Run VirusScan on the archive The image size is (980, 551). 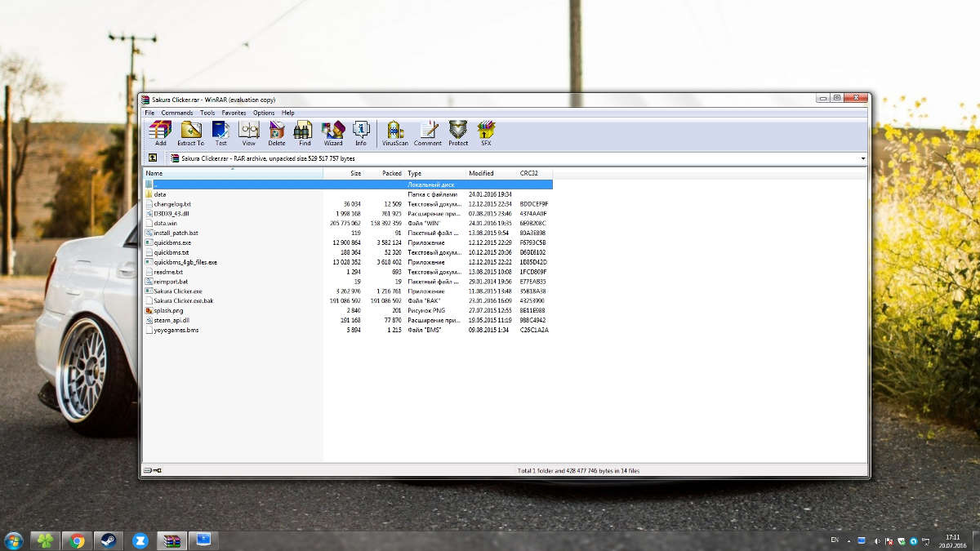(395, 133)
